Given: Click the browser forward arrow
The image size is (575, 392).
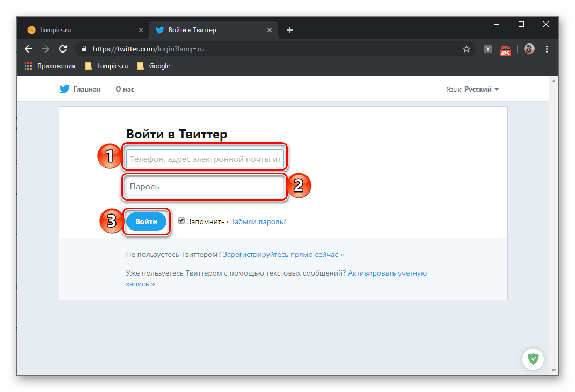Looking at the screenshot, I should point(46,49).
